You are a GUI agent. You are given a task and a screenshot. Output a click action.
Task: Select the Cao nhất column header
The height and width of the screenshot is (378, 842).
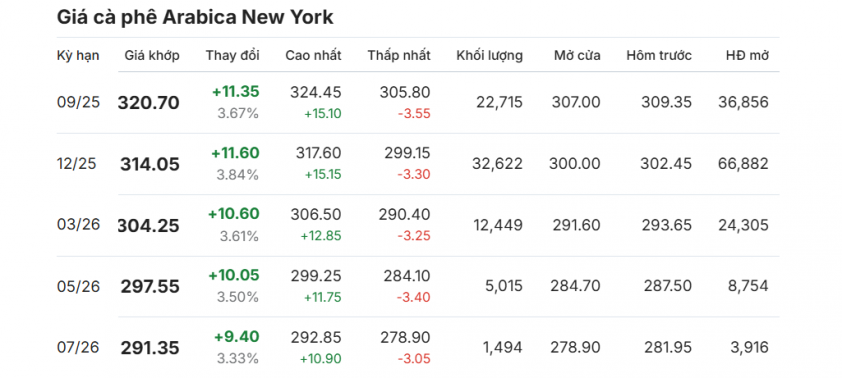[313, 55]
